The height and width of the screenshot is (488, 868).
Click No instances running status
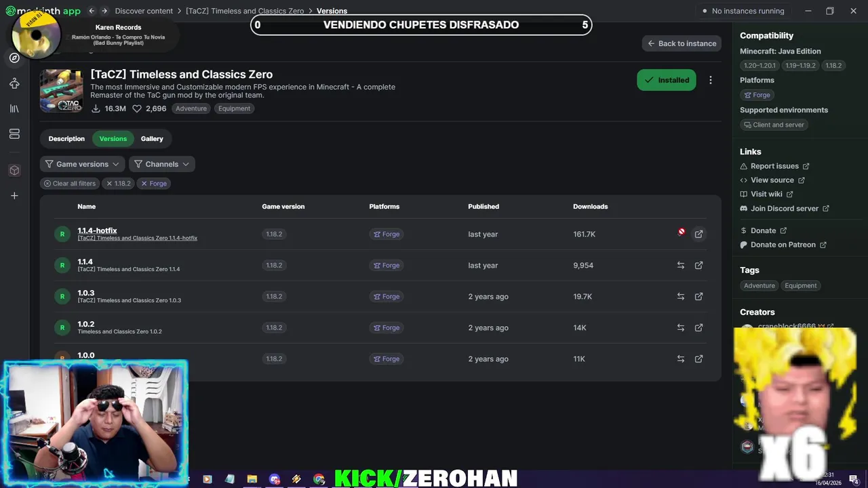tap(744, 11)
